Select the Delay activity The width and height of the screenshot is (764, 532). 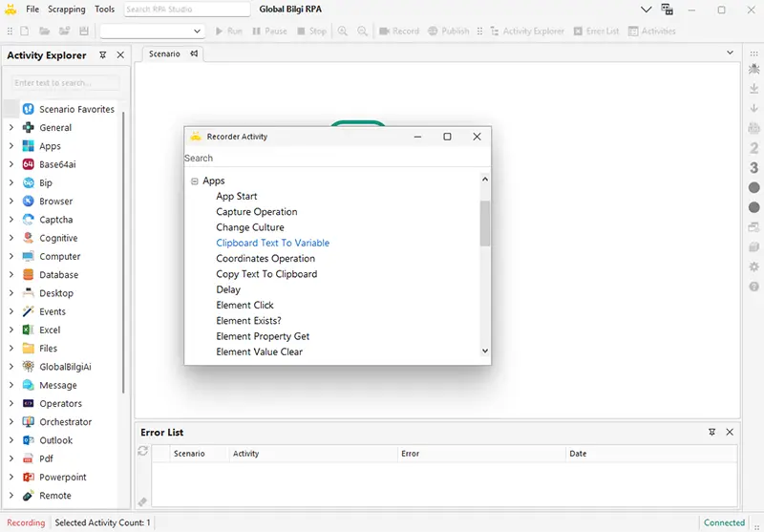(228, 289)
